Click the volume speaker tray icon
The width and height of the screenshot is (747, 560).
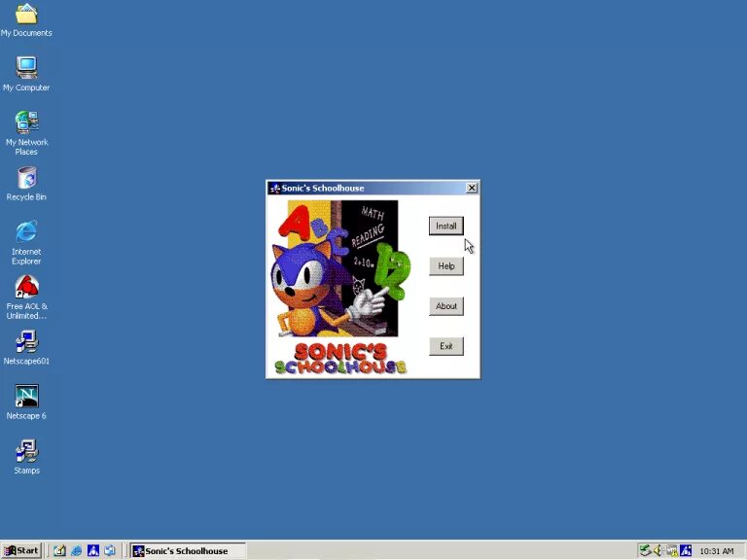658,551
